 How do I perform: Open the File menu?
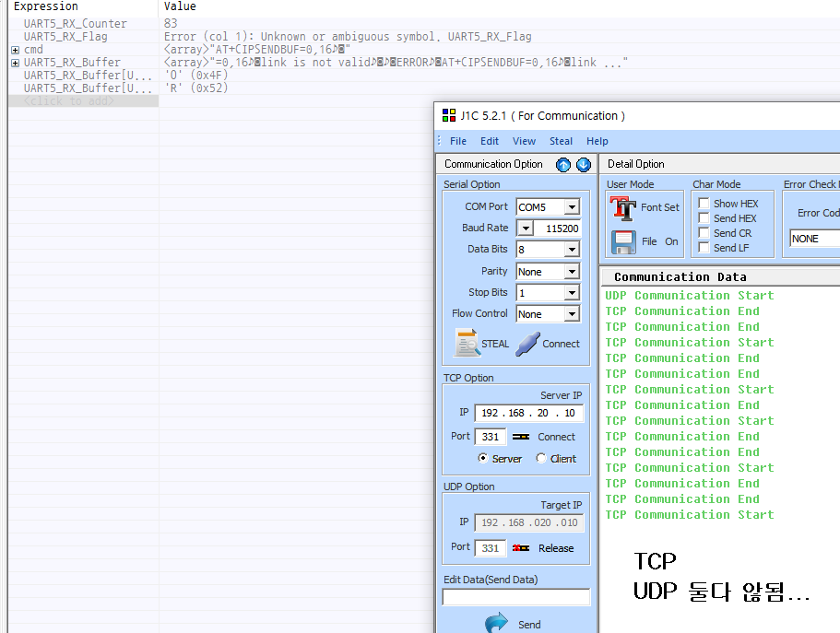pos(458,141)
